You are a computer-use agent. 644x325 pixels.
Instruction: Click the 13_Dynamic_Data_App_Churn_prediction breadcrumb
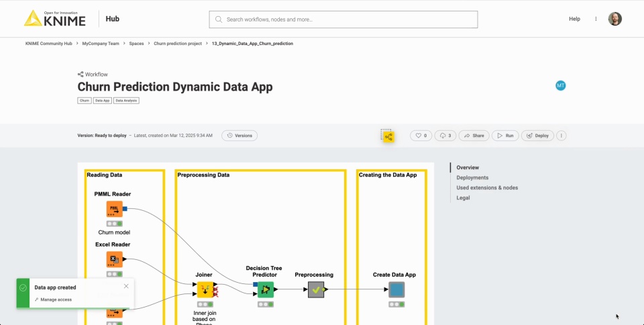[x=253, y=44]
